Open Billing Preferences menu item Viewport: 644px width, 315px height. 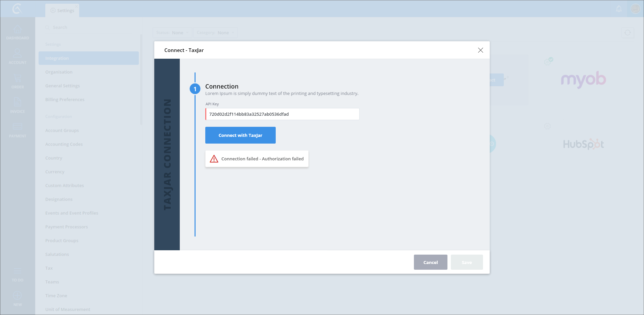(x=65, y=100)
